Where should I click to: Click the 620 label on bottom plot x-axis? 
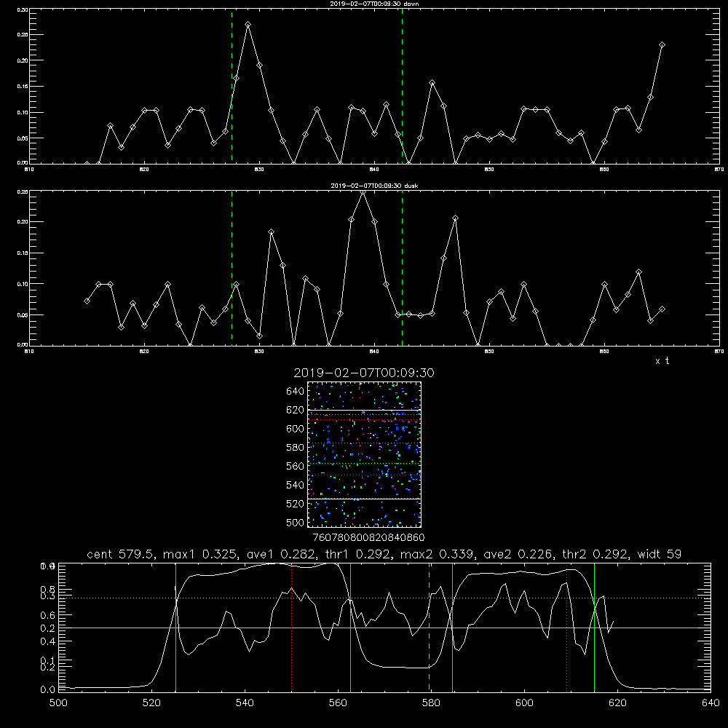tap(617, 703)
